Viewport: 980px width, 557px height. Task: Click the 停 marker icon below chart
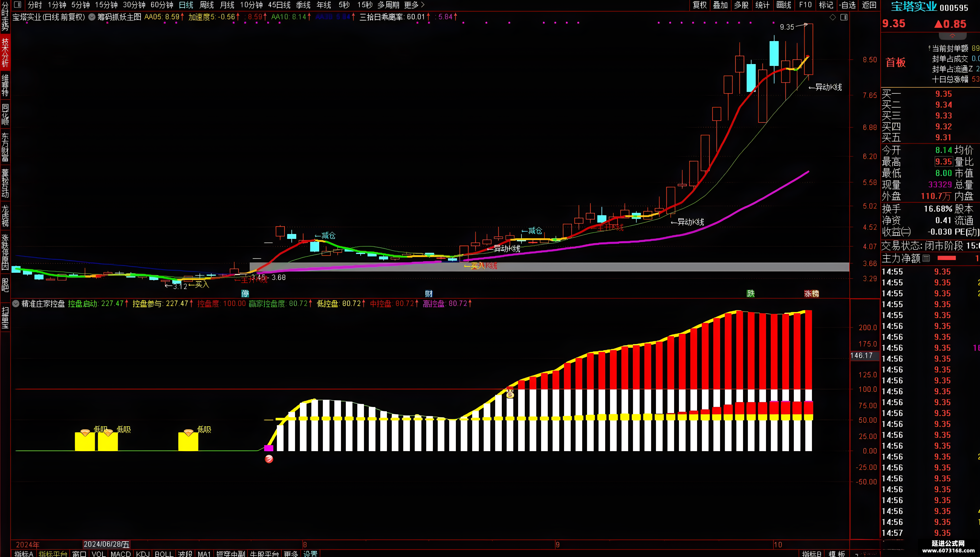245,293
